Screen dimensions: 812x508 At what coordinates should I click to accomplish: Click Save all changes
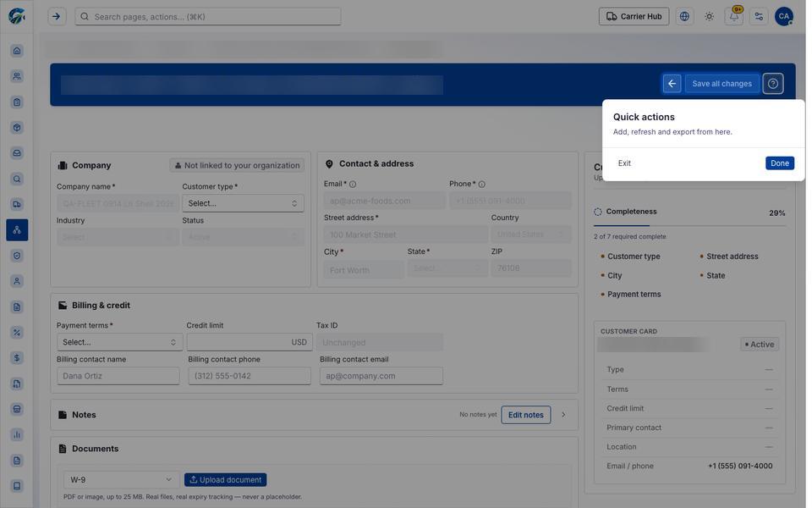point(721,84)
